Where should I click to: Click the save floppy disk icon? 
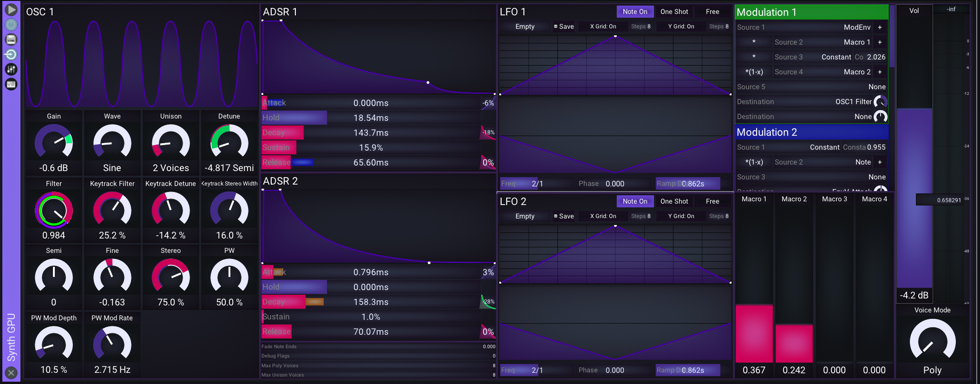(11, 40)
